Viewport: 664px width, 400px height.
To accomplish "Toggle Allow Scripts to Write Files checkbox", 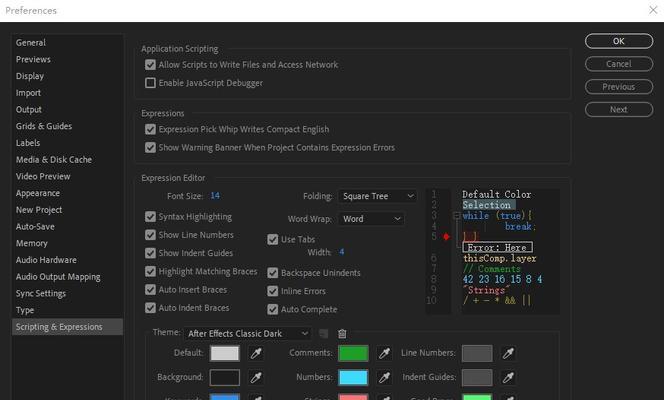I will tap(150, 65).
